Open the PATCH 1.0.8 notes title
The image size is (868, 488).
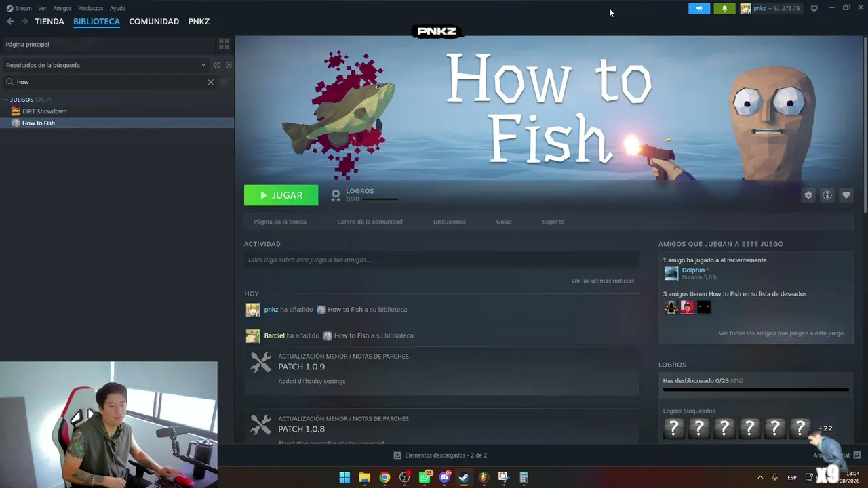click(x=301, y=429)
